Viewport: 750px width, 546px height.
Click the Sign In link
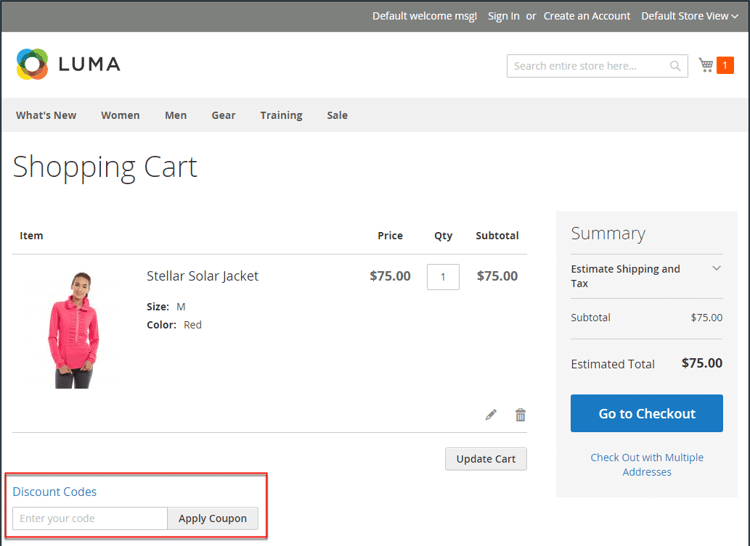pos(504,16)
